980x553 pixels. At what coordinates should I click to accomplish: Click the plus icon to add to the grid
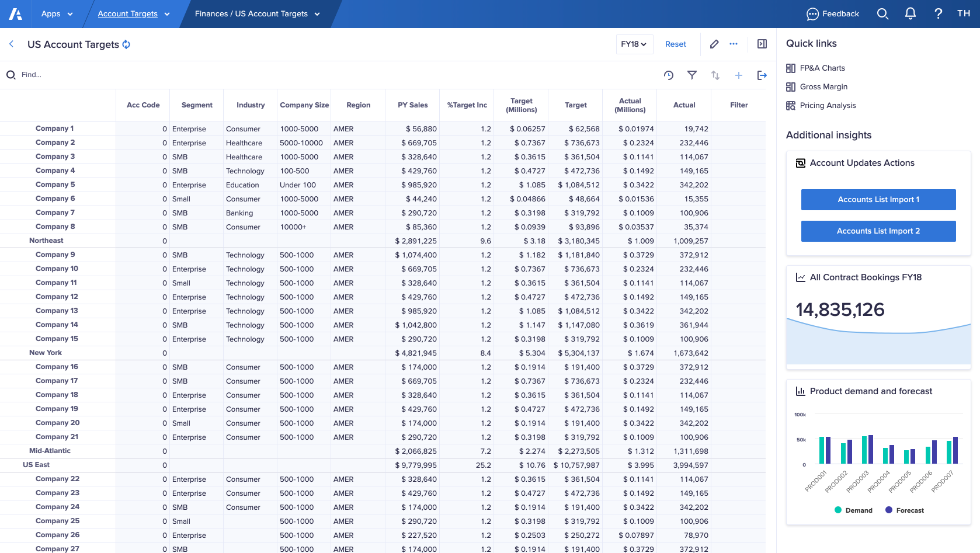pyautogui.click(x=739, y=75)
